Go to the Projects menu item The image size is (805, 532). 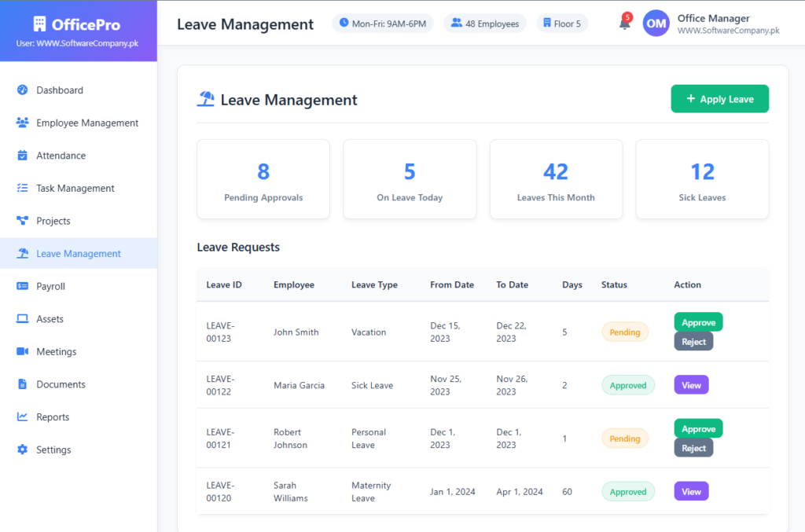pos(53,222)
